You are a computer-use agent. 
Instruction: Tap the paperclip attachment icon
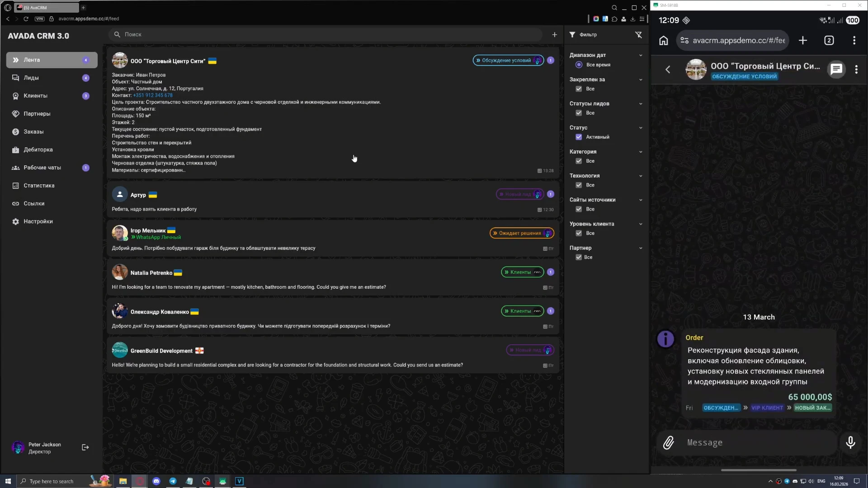[669, 442]
